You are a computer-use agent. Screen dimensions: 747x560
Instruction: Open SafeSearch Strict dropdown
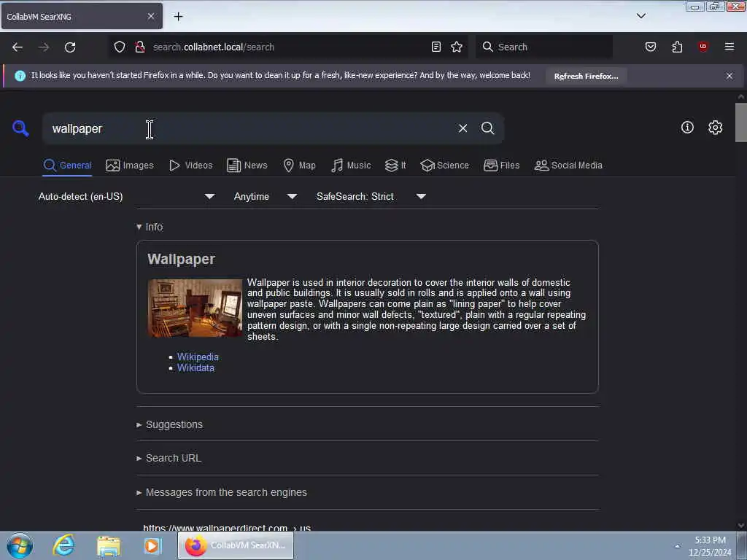pyautogui.click(x=371, y=196)
